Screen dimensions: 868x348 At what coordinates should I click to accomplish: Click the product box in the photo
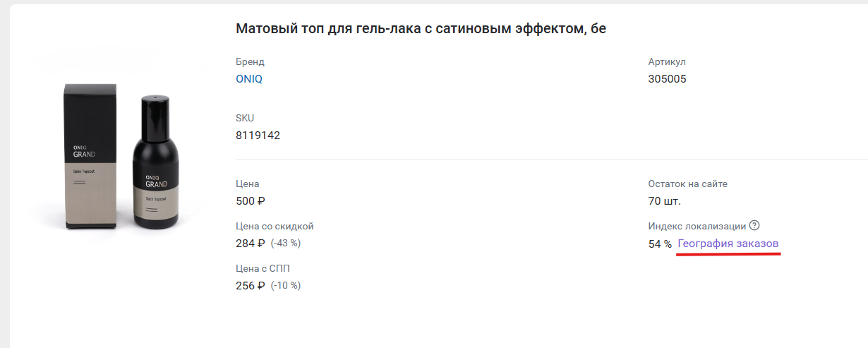click(90, 156)
